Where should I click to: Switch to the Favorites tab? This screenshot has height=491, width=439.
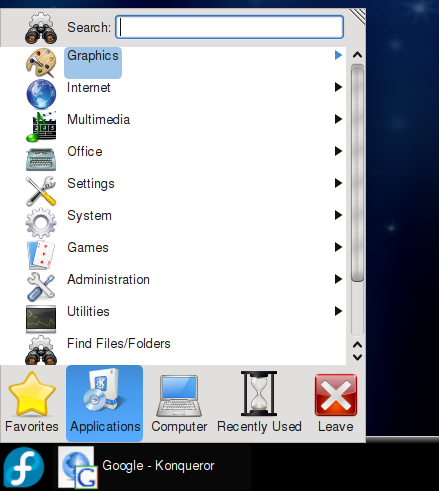[x=32, y=403]
